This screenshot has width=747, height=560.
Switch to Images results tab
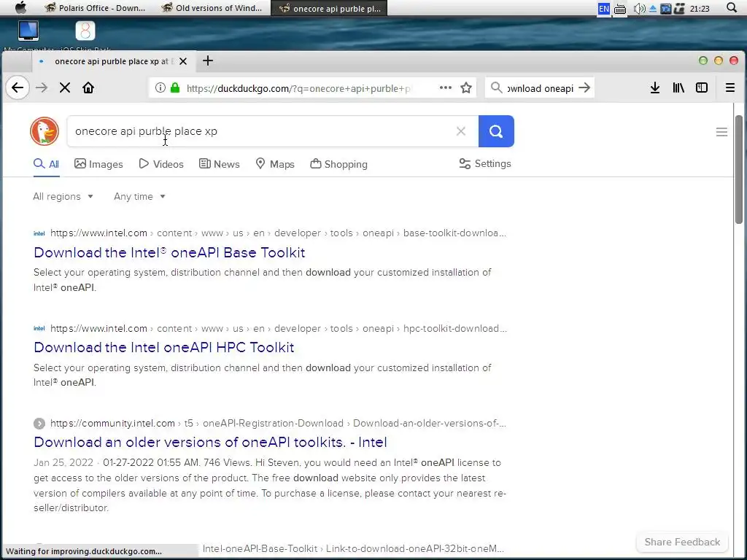[x=98, y=164]
